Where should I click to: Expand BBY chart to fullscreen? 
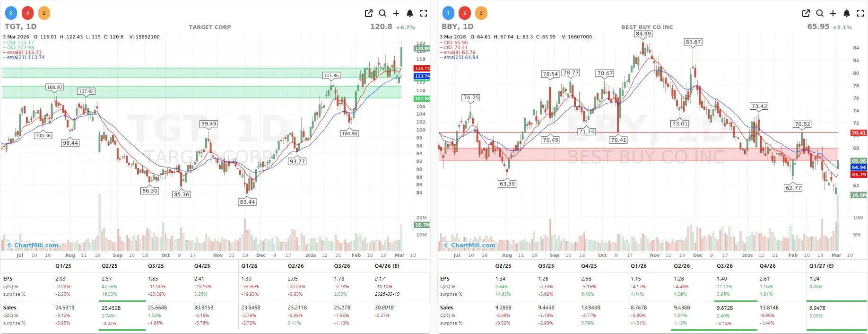860,13
